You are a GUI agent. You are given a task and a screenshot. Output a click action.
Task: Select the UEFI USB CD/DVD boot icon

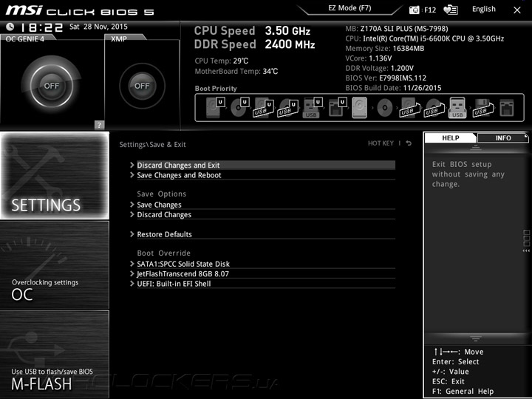click(x=287, y=108)
